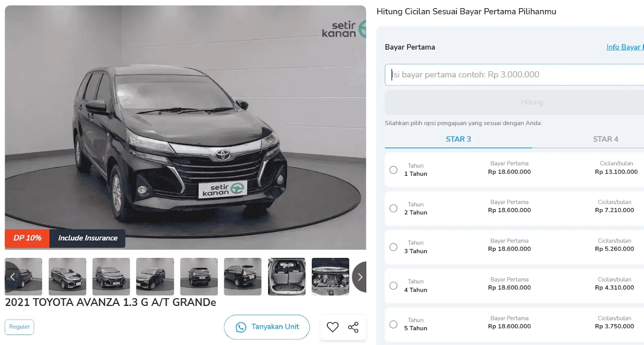Focus the Bayar Pertama input field
644x345 pixels.
tap(515, 75)
